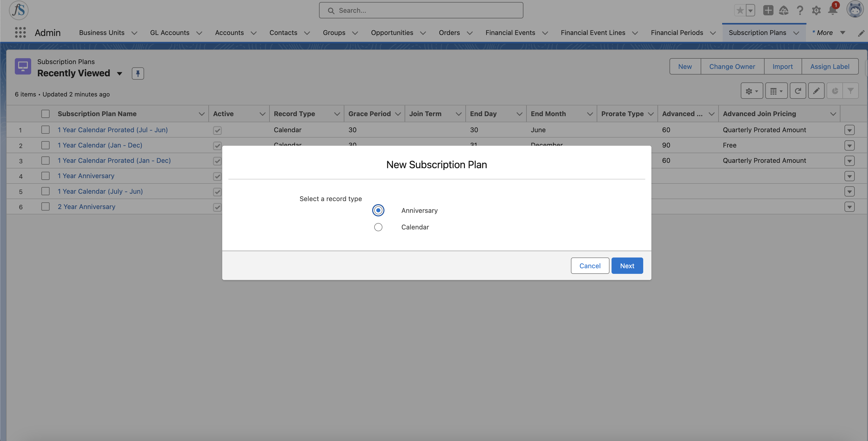Show the charts panel icon
Viewport: 868px width, 441px height.
(x=835, y=91)
